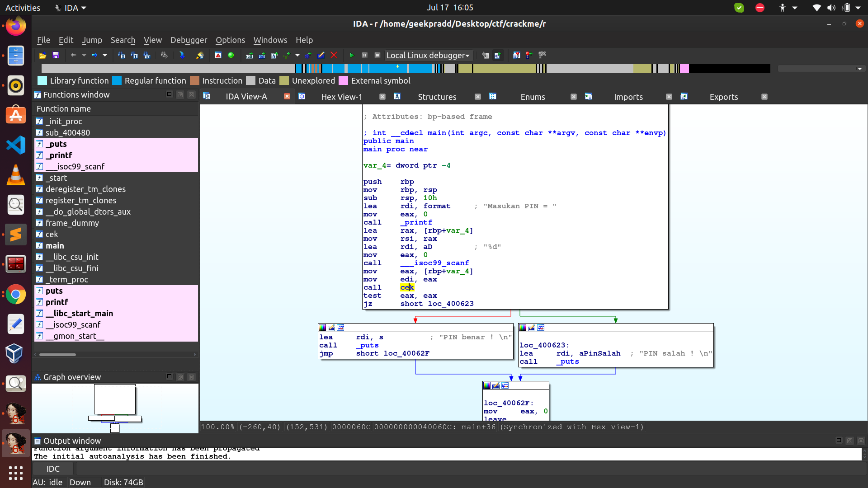Click the pencil edit toolbar icon
The height and width of the screenshot is (488, 868).
pos(321,55)
